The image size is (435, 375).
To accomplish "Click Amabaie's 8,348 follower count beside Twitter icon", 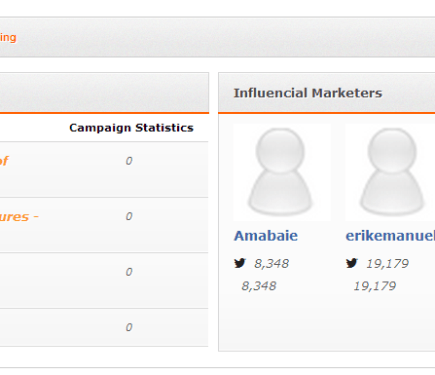I will (271, 264).
